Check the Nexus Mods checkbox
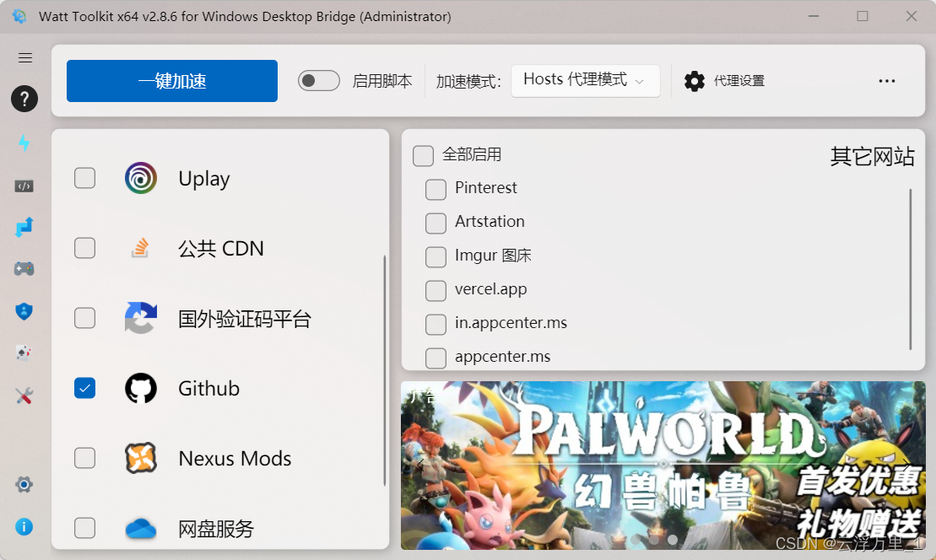 click(84, 458)
